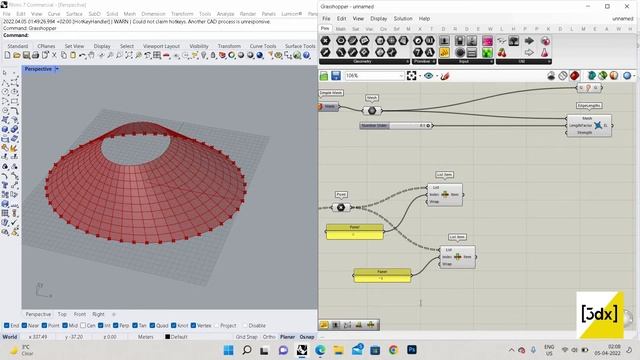Toggle the Near osnap checkbox

coord(24,325)
